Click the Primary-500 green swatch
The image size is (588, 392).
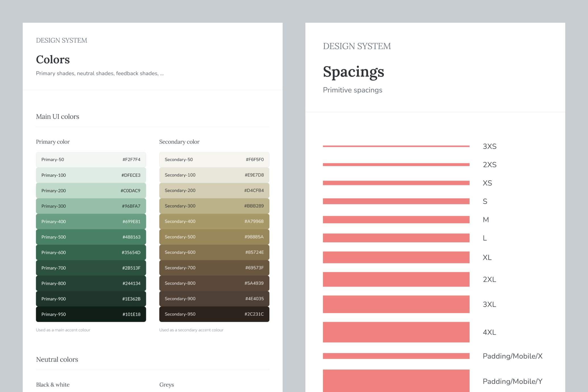pyautogui.click(x=91, y=237)
